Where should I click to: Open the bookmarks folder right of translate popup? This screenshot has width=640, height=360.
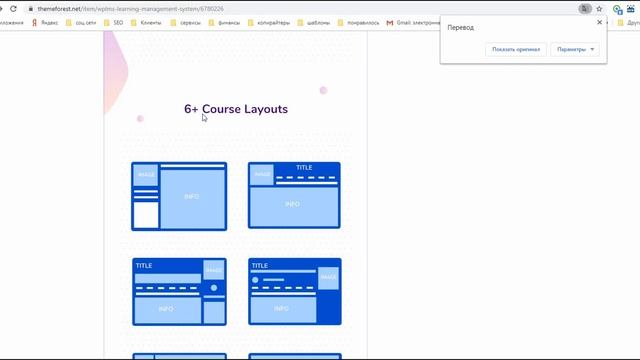tap(628, 23)
